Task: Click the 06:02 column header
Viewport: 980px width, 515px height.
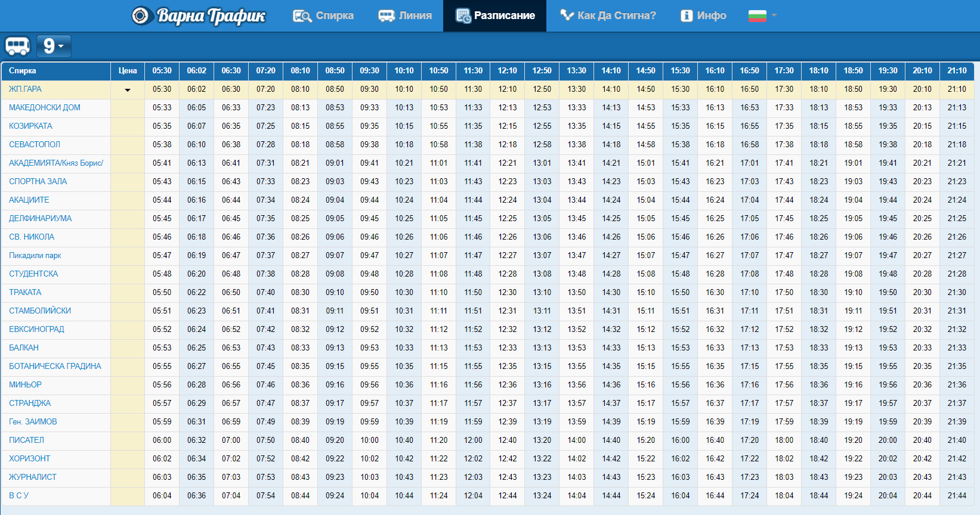Action: (x=196, y=70)
